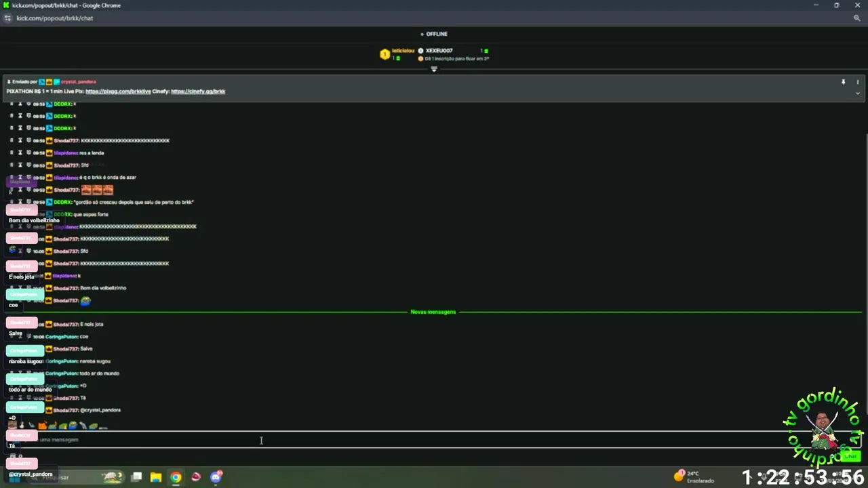Open the pixgg.com/brkklive link
This screenshot has width=868, height=488.
coord(118,91)
